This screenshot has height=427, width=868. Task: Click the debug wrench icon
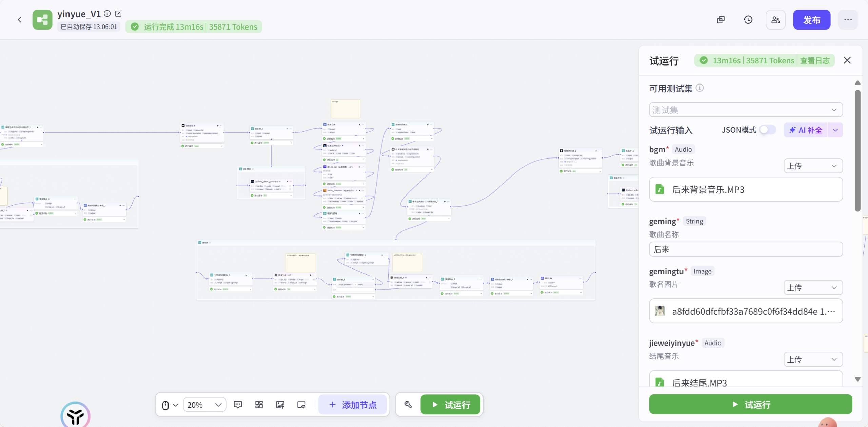pos(408,405)
